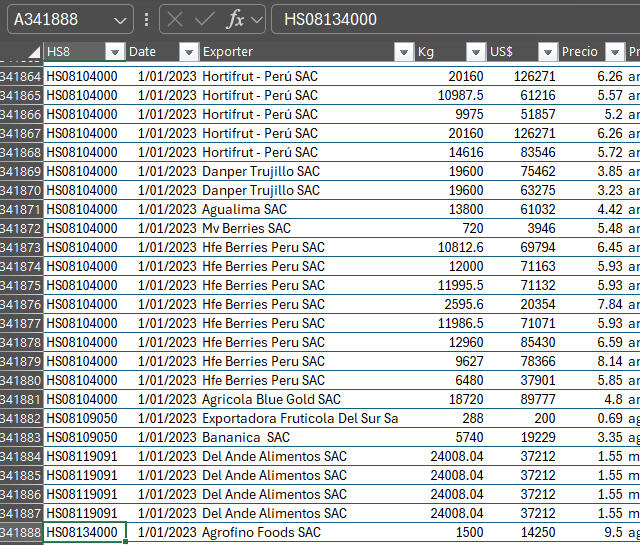Click Mv Berries SAC exporter cell
The height and width of the screenshot is (545, 640).
tap(307, 228)
